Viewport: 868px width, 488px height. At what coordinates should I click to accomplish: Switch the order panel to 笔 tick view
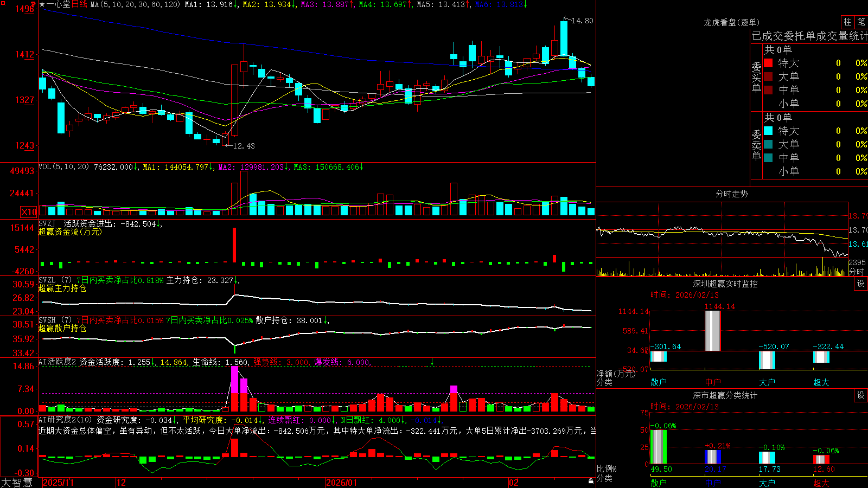coord(861,22)
